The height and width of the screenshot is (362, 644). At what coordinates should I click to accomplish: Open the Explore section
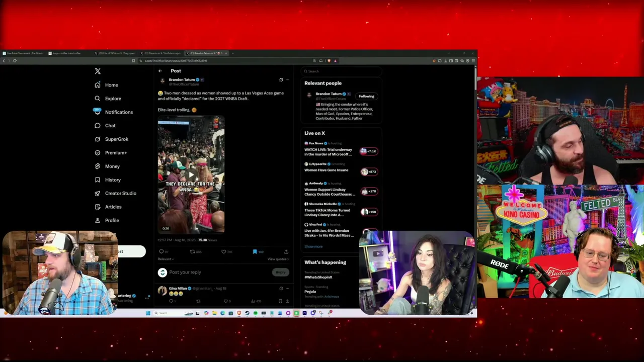[x=108, y=99]
